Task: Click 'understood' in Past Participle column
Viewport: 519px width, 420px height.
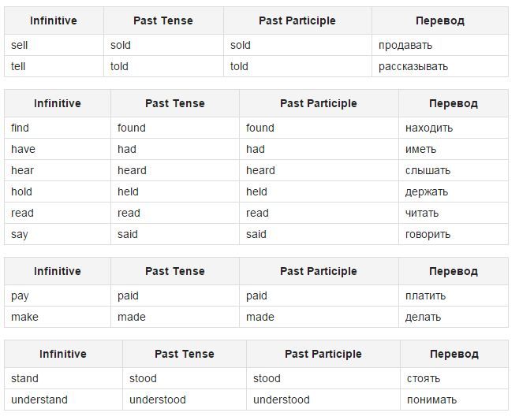Action: click(282, 400)
